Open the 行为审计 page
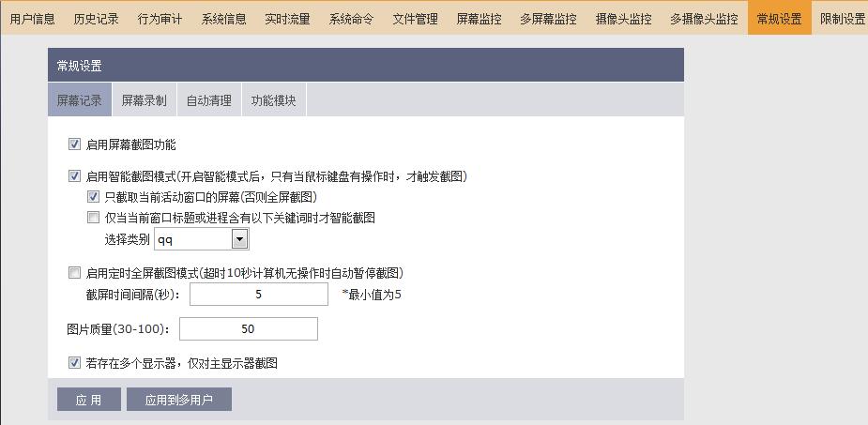 coord(160,18)
